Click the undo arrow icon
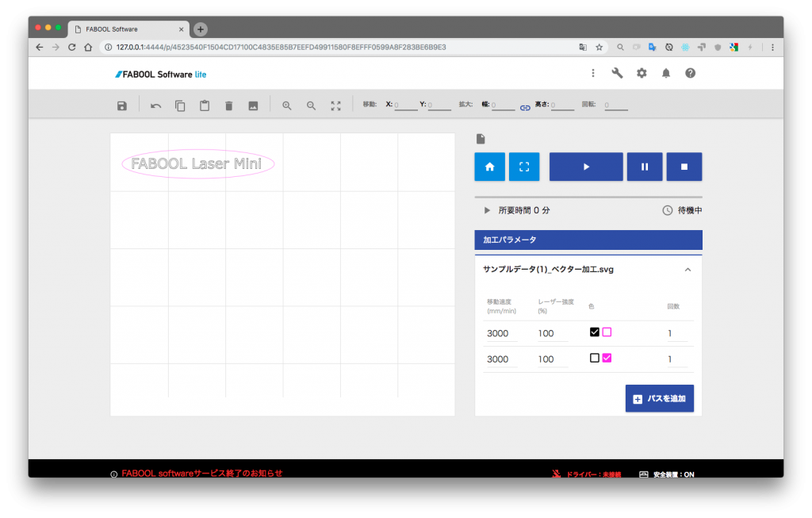The height and width of the screenshot is (518, 812). (x=156, y=106)
